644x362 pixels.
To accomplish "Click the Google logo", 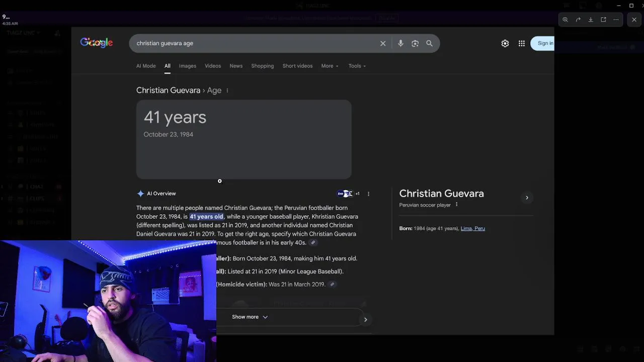I will [x=97, y=43].
